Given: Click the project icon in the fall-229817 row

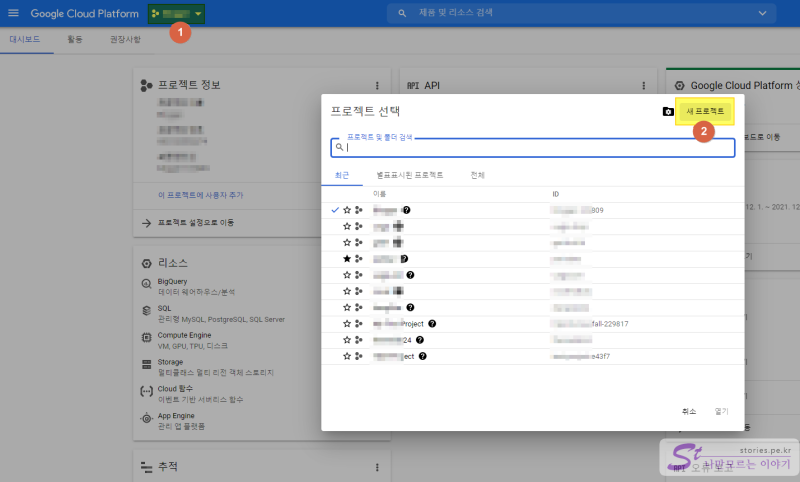Looking at the screenshot, I should click(x=359, y=324).
